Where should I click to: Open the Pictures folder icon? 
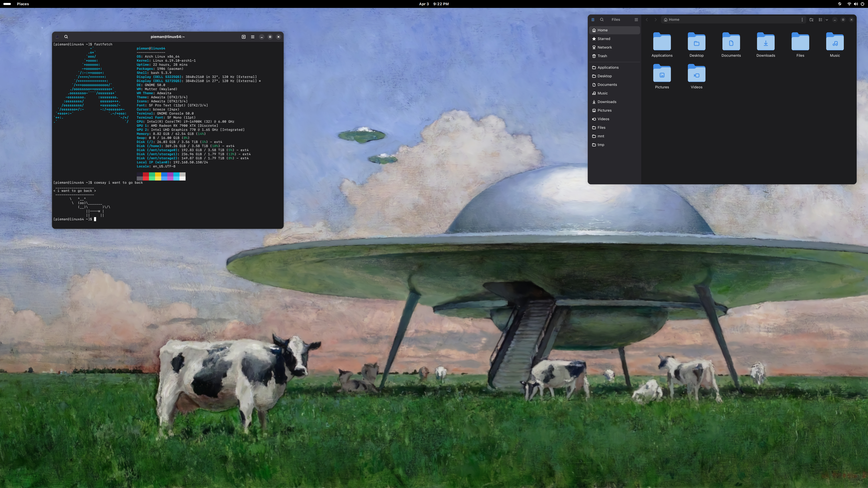tap(662, 74)
